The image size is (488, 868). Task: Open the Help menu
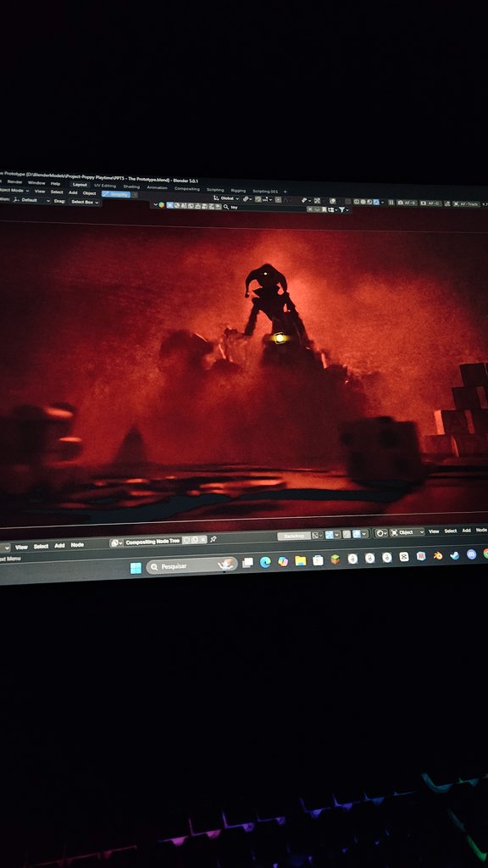(x=55, y=184)
